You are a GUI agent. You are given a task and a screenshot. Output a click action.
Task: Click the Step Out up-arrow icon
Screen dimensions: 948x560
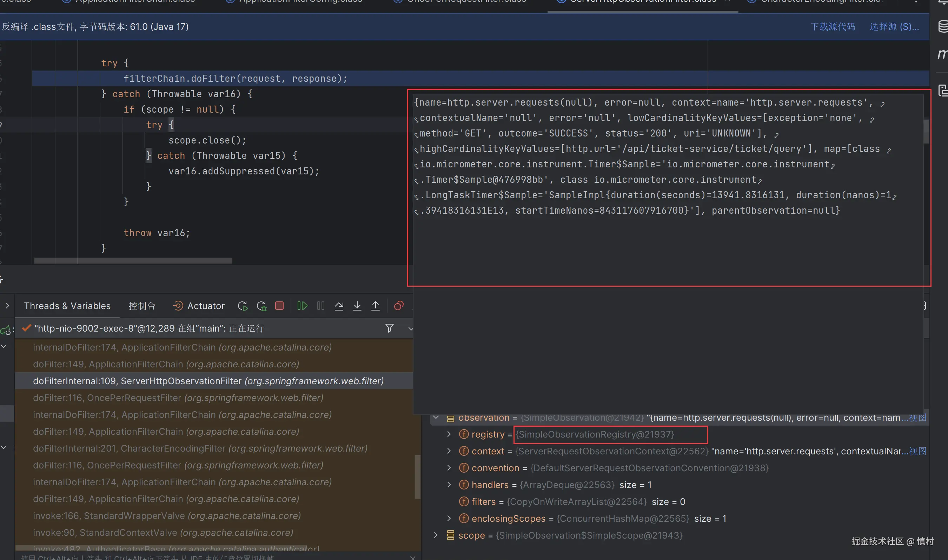375,306
